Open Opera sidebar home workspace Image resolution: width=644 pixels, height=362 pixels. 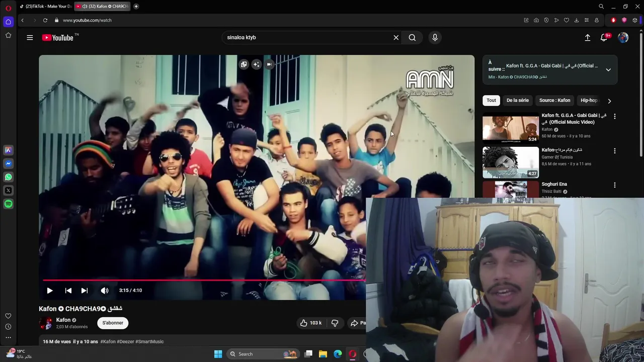click(8, 22)
